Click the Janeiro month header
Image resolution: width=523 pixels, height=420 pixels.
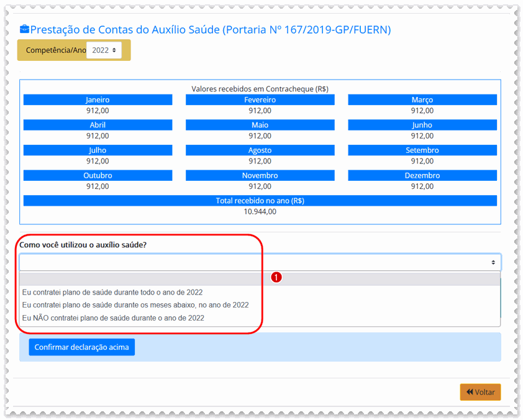98,100
